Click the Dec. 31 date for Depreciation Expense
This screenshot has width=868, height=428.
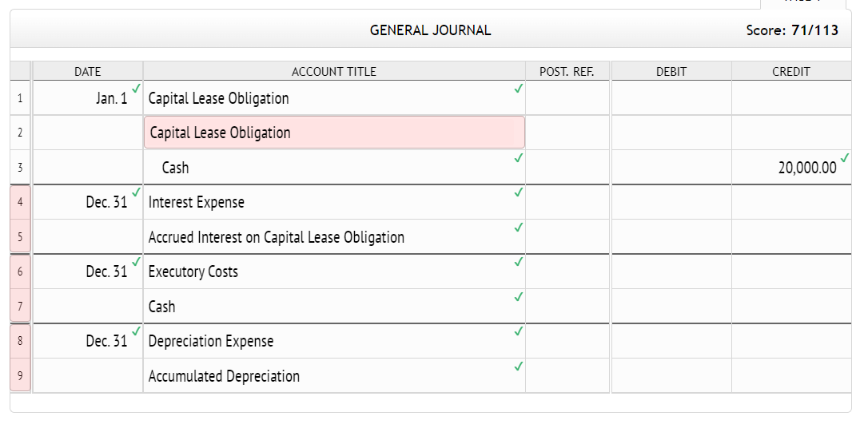87,341
